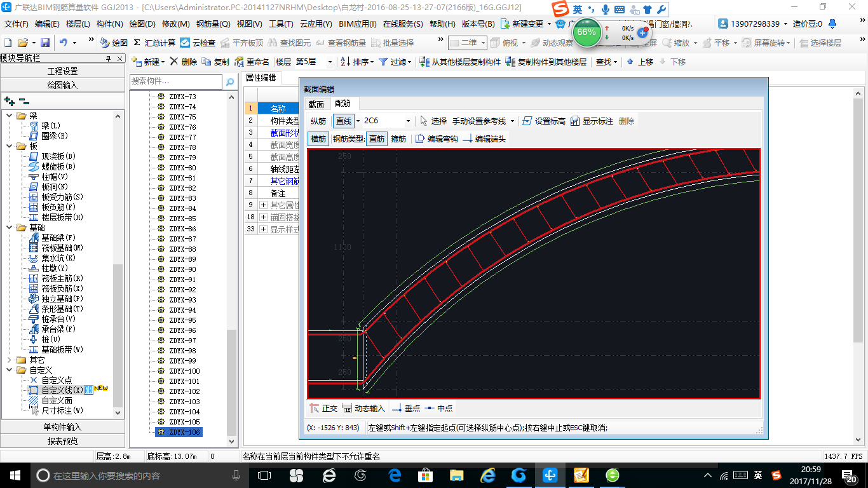Click the search magnifier icon

(x=229, y=81)
